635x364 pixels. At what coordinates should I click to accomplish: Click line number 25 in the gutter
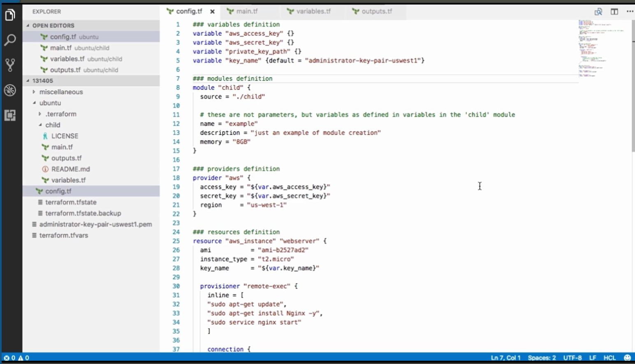[x=176, y=241]
